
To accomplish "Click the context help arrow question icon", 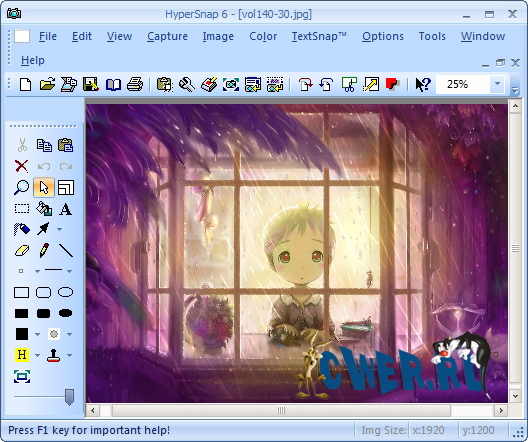I will click(423, 84).
